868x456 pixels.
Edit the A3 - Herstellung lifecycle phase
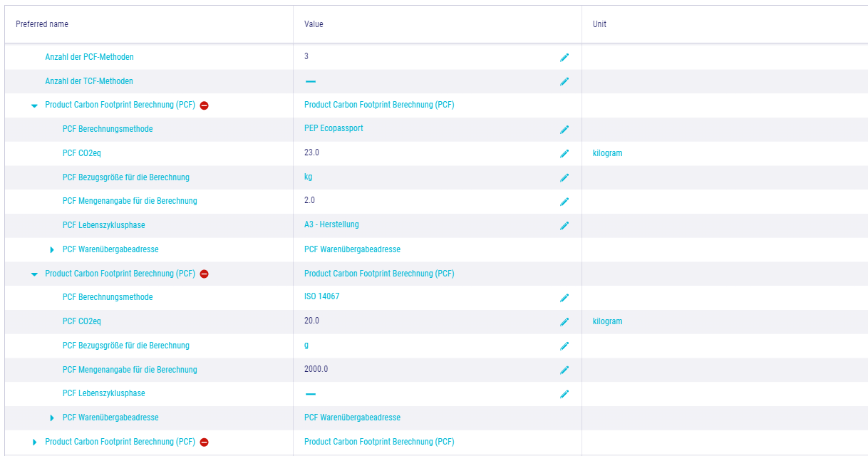pyautogui.click(x=564, y=226)
